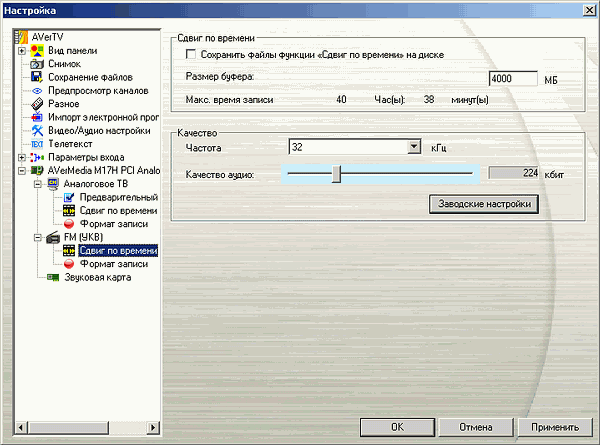
Task: Open Разное settings item
Action: point(64,104)
